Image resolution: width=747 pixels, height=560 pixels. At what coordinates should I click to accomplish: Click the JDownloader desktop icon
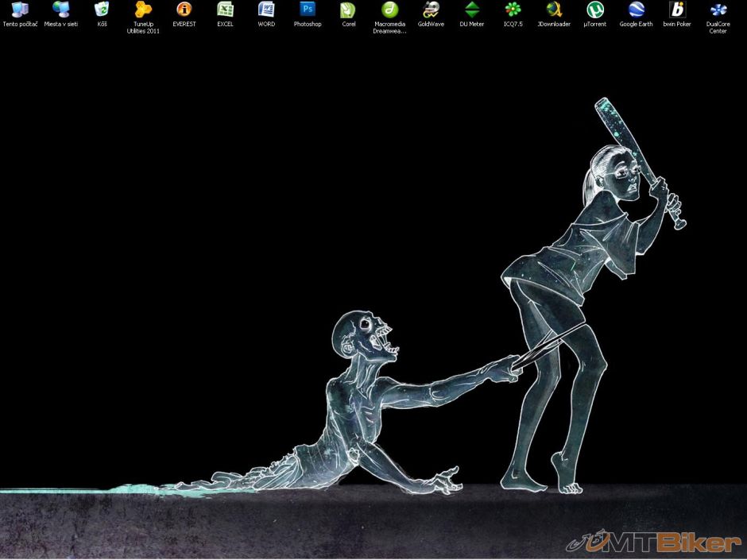(x=554, y=10)
